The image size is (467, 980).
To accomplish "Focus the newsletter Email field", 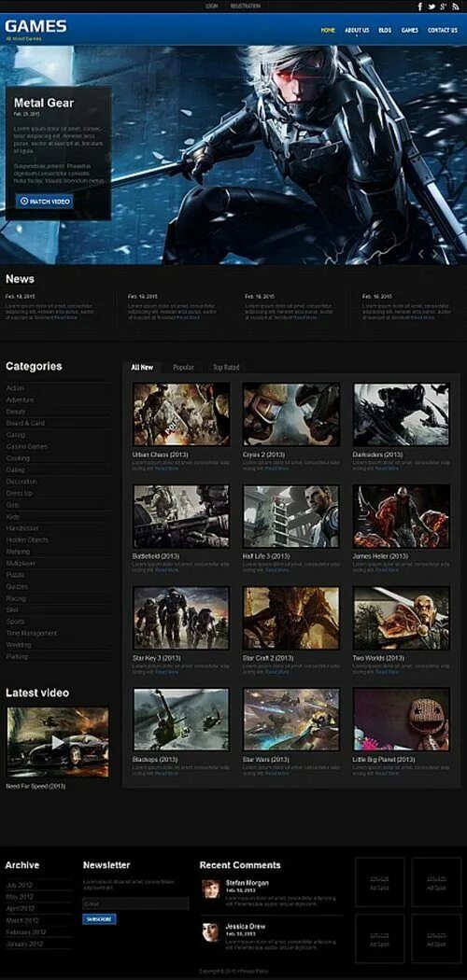I will (135, 903).
